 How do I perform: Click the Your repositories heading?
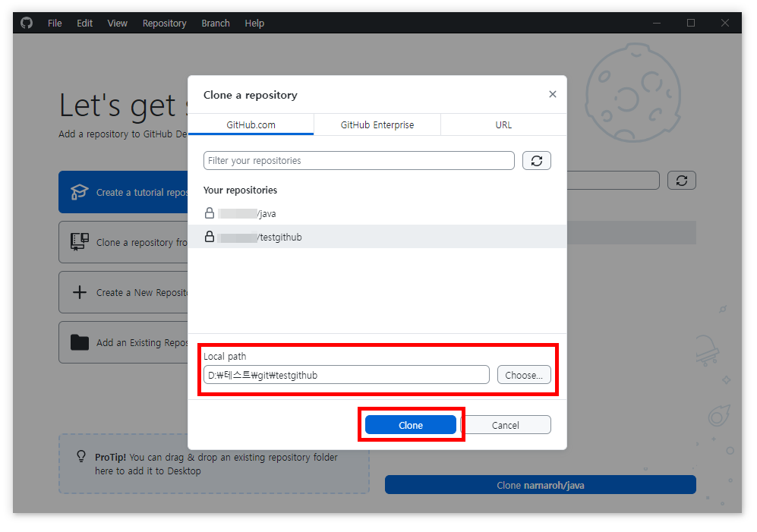(240, 190)
